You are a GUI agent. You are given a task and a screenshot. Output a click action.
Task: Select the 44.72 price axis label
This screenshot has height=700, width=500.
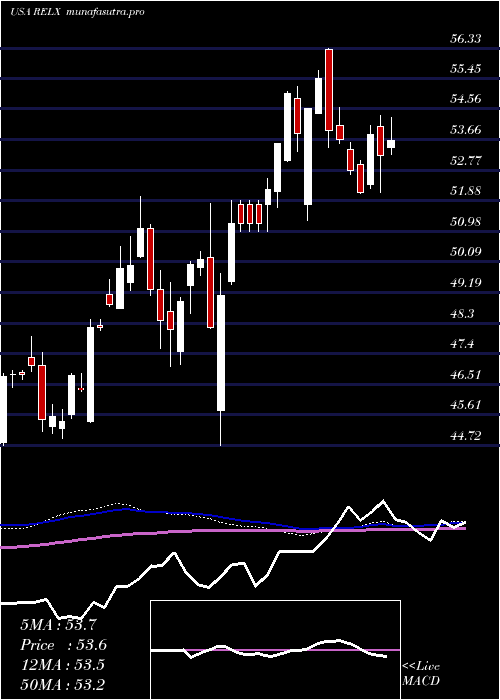[x=465, y=436]
